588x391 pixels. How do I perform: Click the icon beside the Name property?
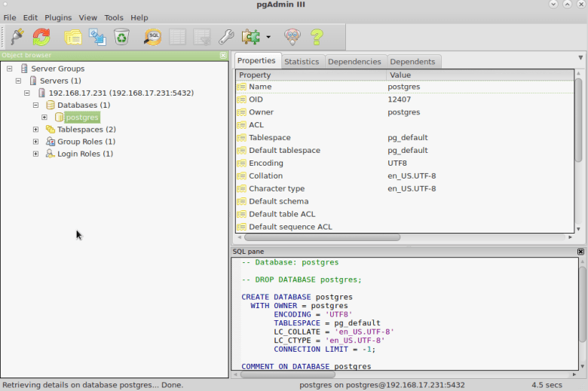click(241, 87)
